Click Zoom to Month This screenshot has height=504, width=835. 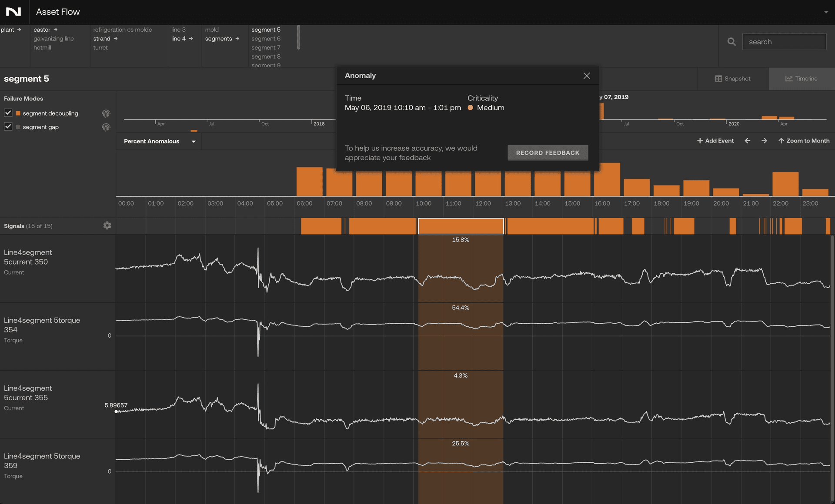tap(804, 141)
